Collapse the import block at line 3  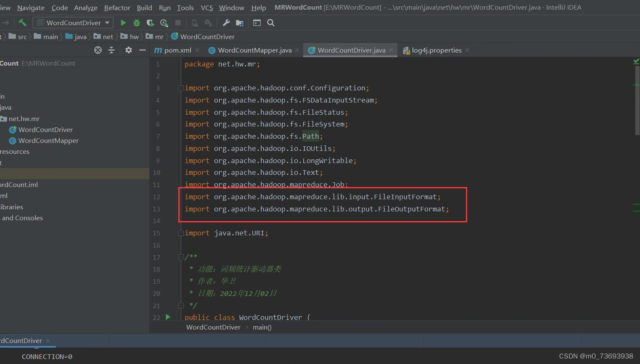(181, 88)
